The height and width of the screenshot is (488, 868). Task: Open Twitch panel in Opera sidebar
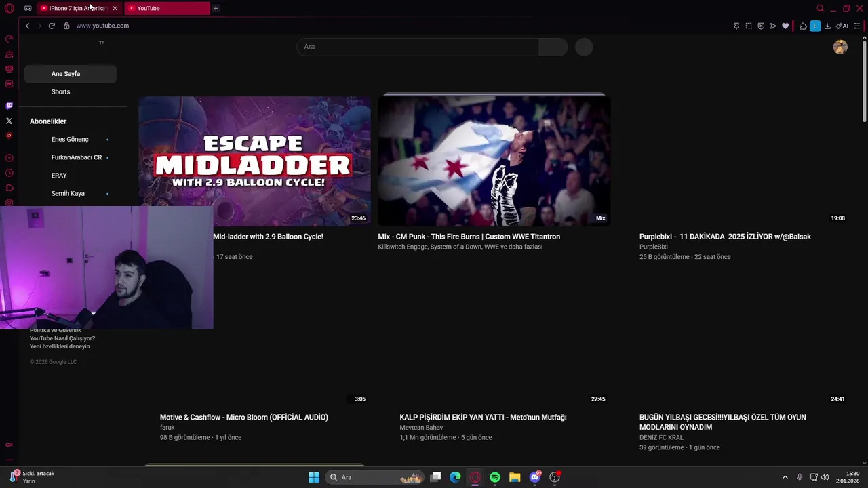pyautogui.click(x=9, y=106)
